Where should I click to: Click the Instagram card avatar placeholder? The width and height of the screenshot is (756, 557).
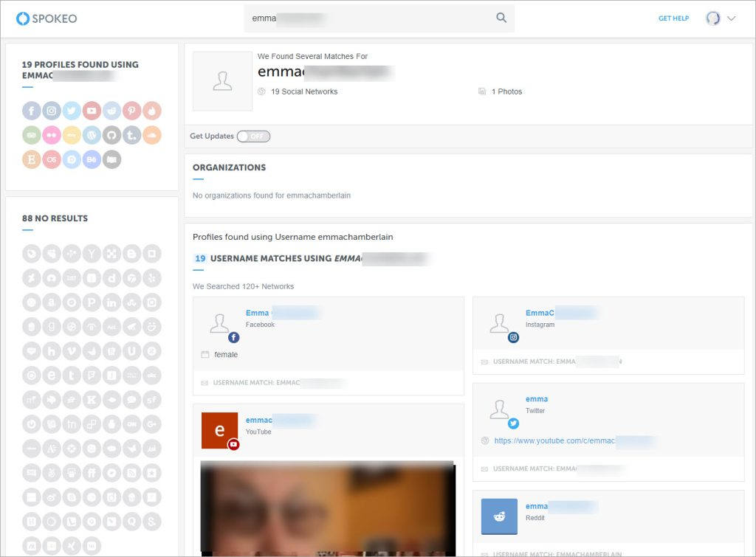click(x=500, y=324)
